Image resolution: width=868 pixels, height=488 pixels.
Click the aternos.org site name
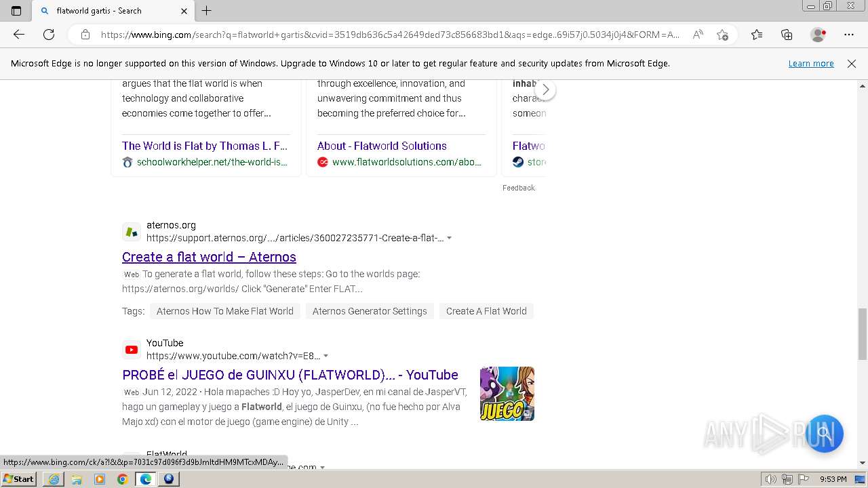click(171, 225)
